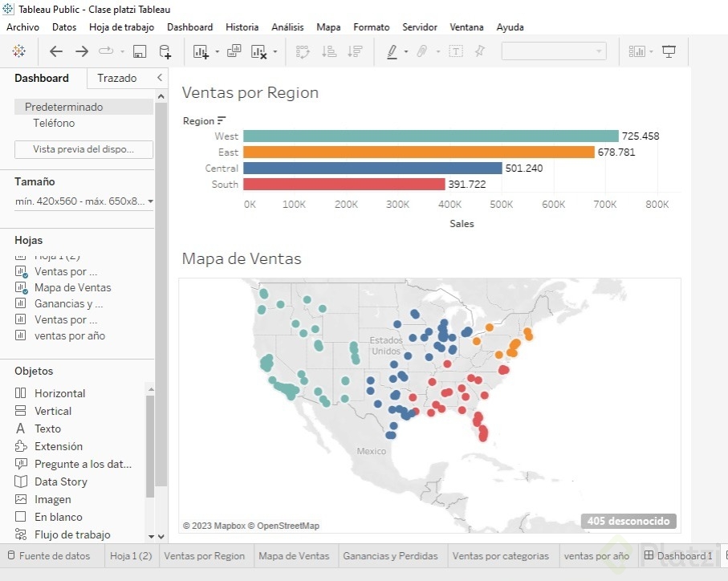Screen dimensions: 728x581
Task: Open the Hoja de trabajo menu
Action: pyautogui.click(x=122, y=27)
